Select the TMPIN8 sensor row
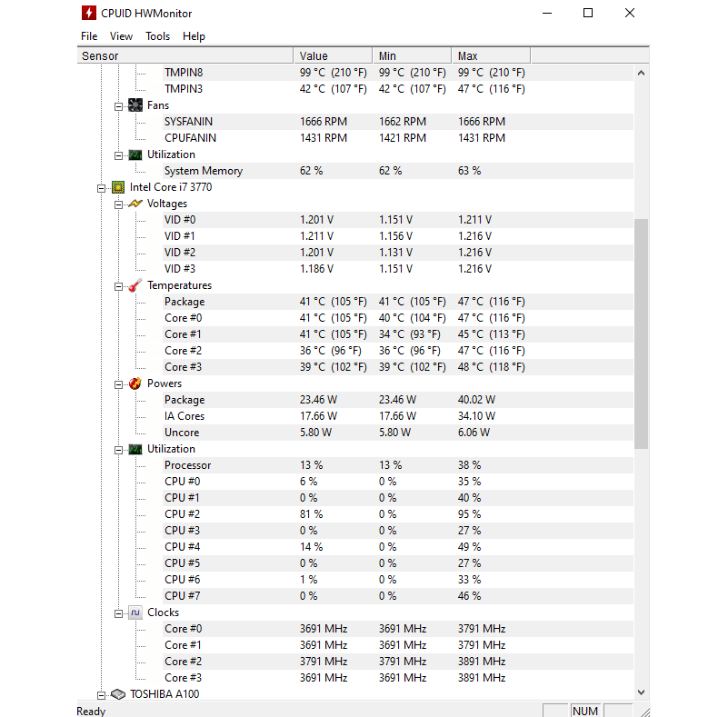 398,73
